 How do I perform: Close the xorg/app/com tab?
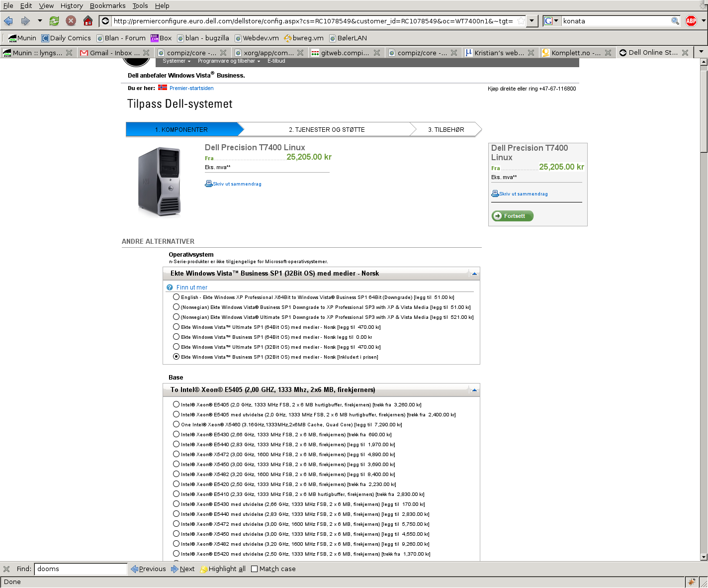coord(300,53)
